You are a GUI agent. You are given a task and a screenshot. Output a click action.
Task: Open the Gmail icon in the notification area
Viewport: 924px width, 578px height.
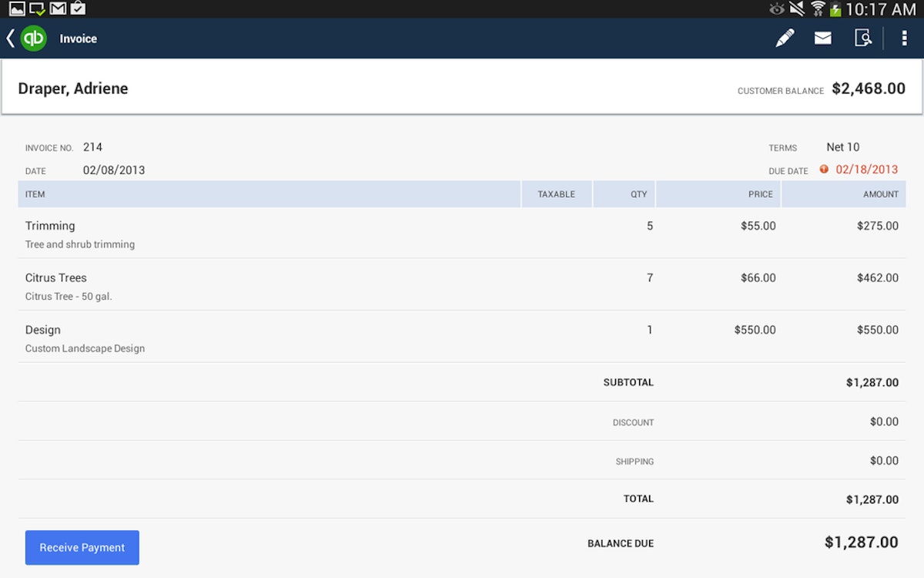tap(57, 8)
